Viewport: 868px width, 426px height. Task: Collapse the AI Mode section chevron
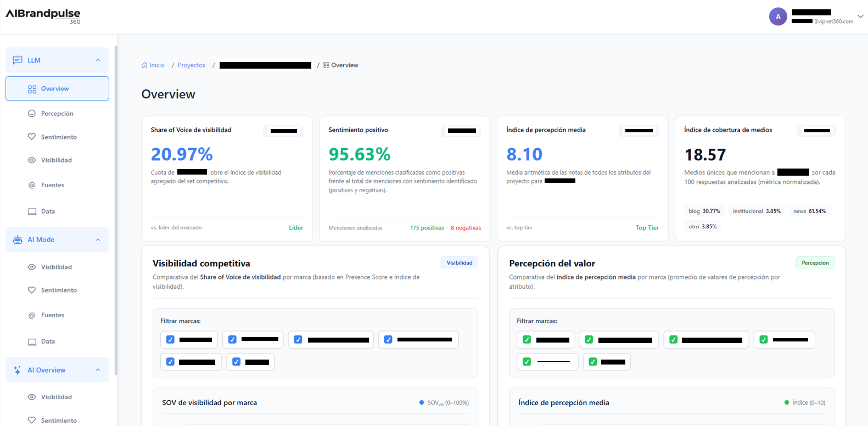point(98,240)
